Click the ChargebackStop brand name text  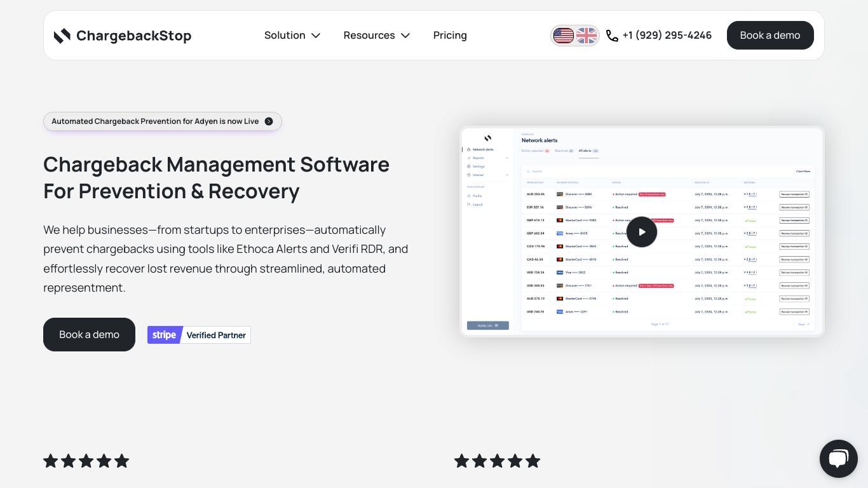[133, 36]
